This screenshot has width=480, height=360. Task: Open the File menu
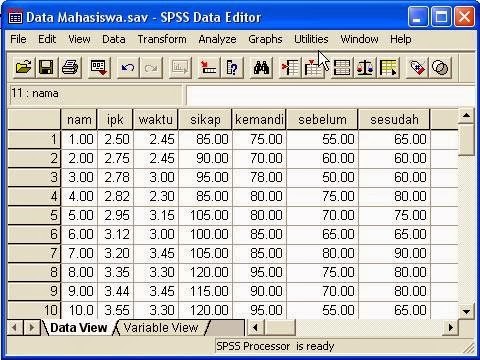18,39
